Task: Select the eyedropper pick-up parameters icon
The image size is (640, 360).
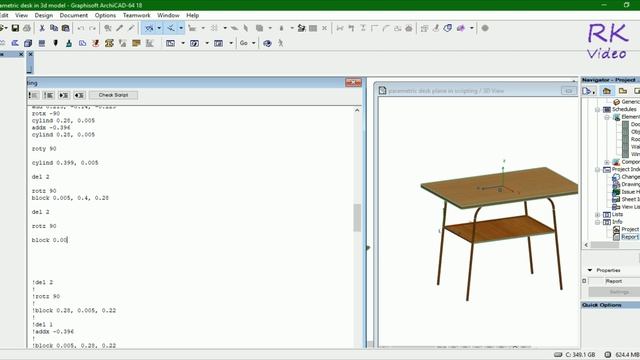Action: [x=120, y=28]
